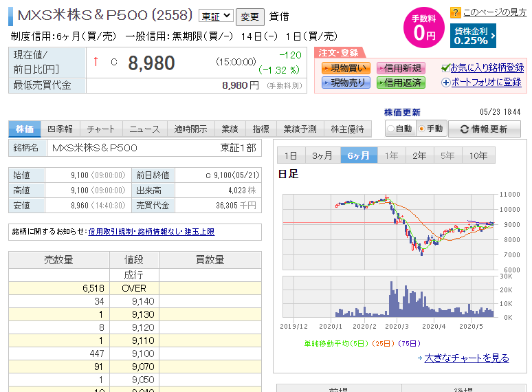Switch to the 株価 tab
The height and width of the screenshot is (392, 532).
[25, 129]
